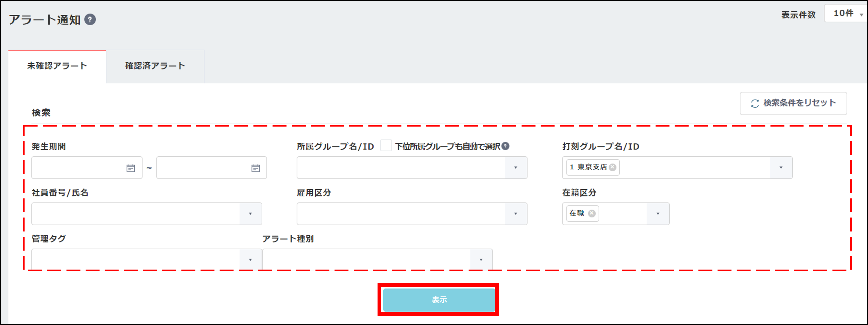Expand the アラート種別 dropdown
The height and width of the screenshot is (325, 868).
pos(481,260)
